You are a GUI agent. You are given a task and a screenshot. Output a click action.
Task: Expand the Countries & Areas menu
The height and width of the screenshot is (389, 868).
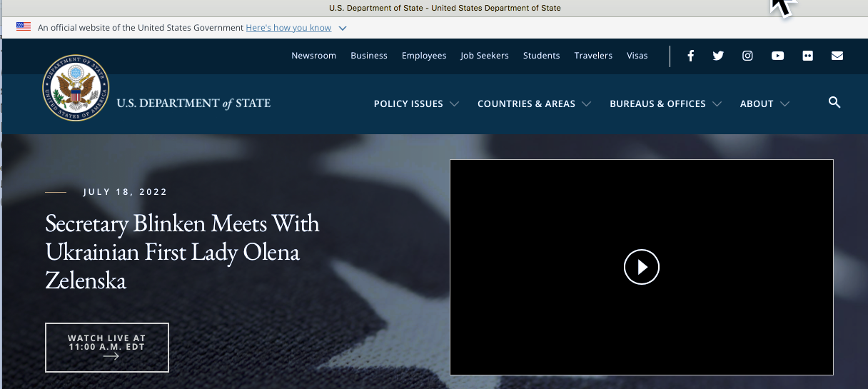534,103
